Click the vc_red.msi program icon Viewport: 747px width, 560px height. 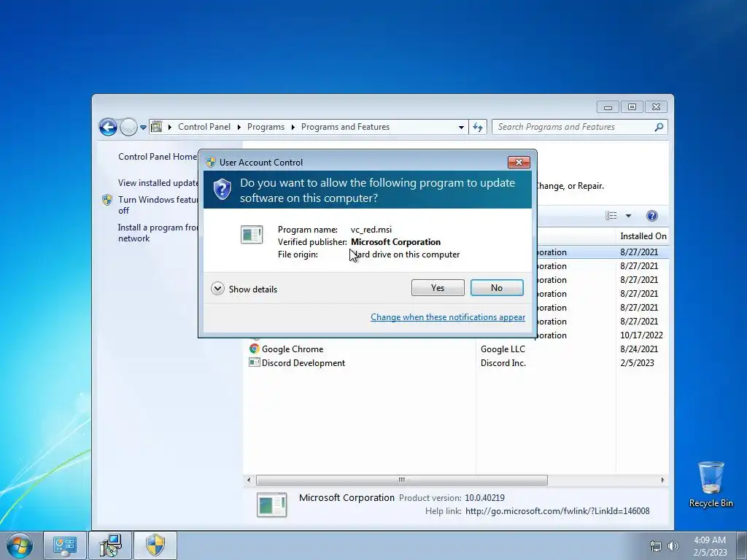252,235
